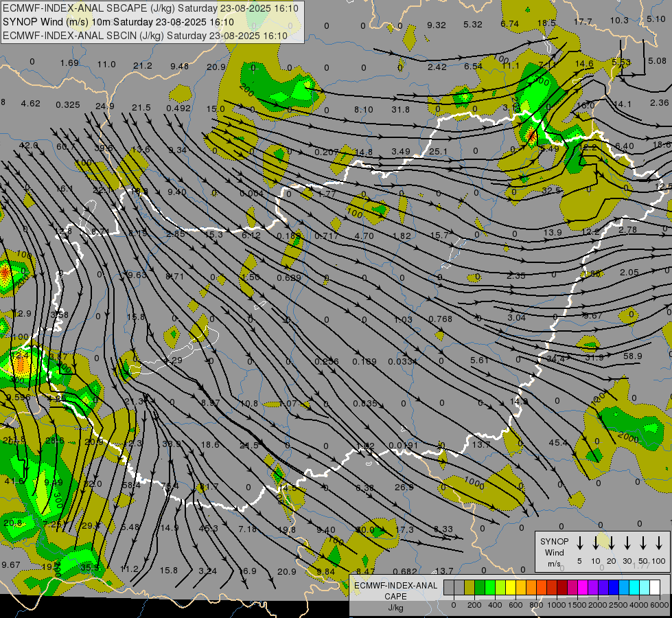The width and height of the screenshot is (672, 618).
Task: Click the map value 58.9
Action: point(633,356)
